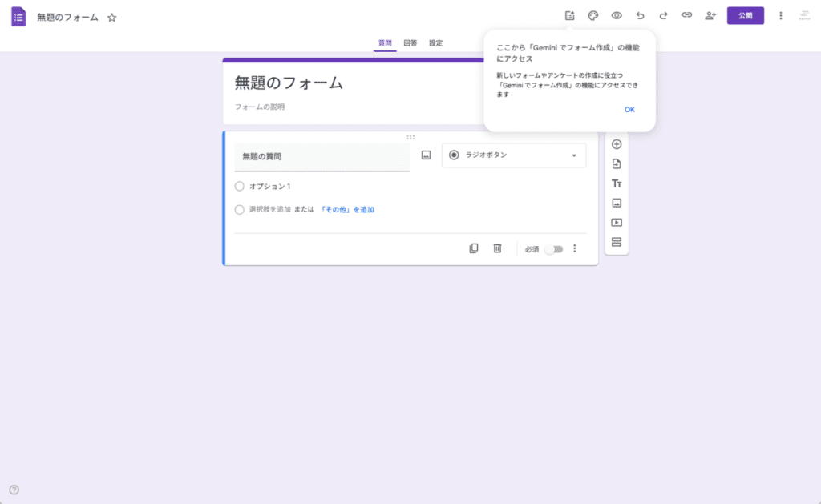Click the redo arrow icon
The width and height of the screenshot is (821, 504).
click(663, 15)
